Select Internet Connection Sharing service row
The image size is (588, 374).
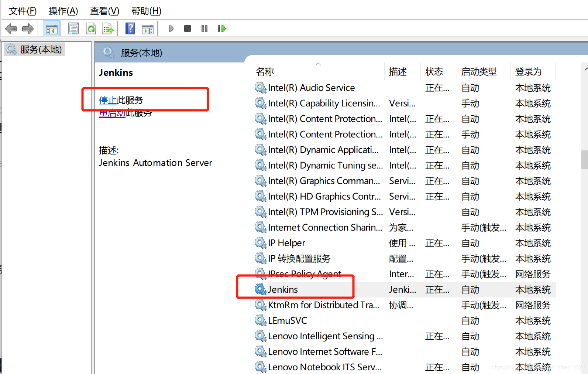(405, 227)
